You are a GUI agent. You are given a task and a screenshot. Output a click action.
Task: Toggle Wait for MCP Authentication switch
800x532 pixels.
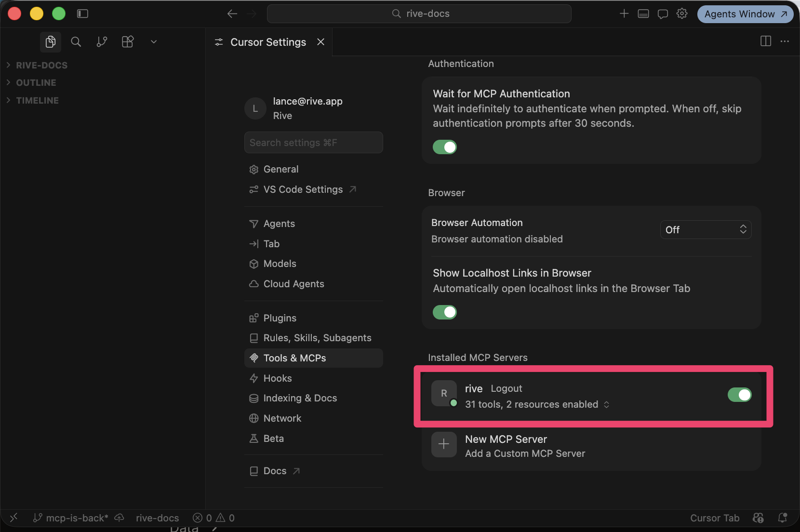point(445,147)
